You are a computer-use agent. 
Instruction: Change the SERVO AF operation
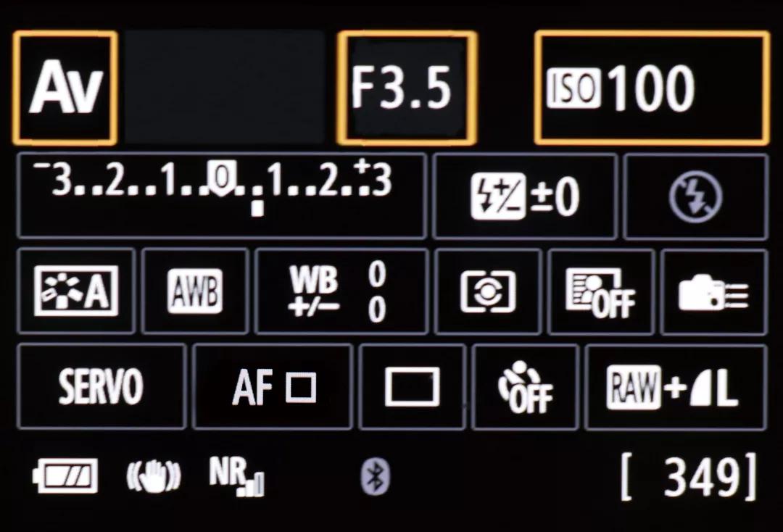coord(101,386)
